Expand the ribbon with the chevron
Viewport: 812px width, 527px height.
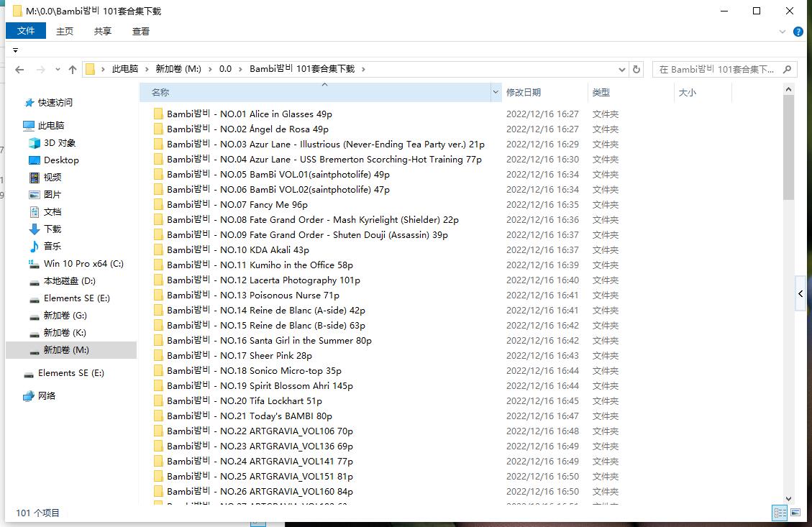[782, 32]
